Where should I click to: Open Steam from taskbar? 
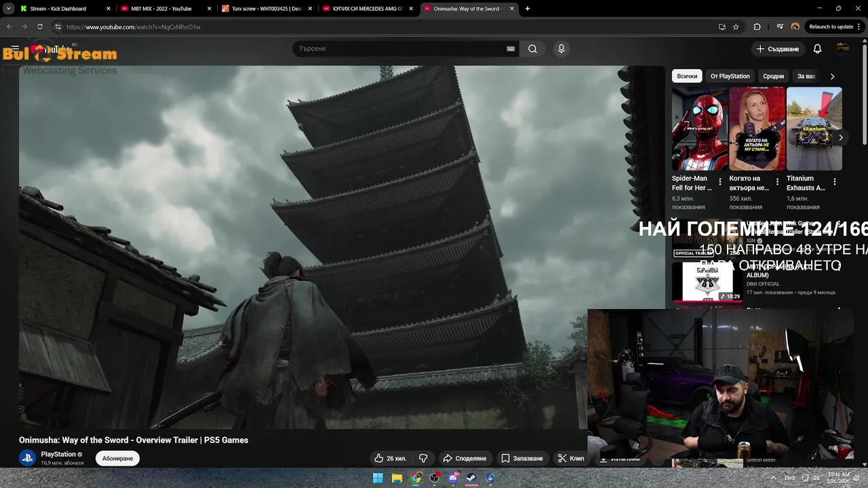point(471,478)
